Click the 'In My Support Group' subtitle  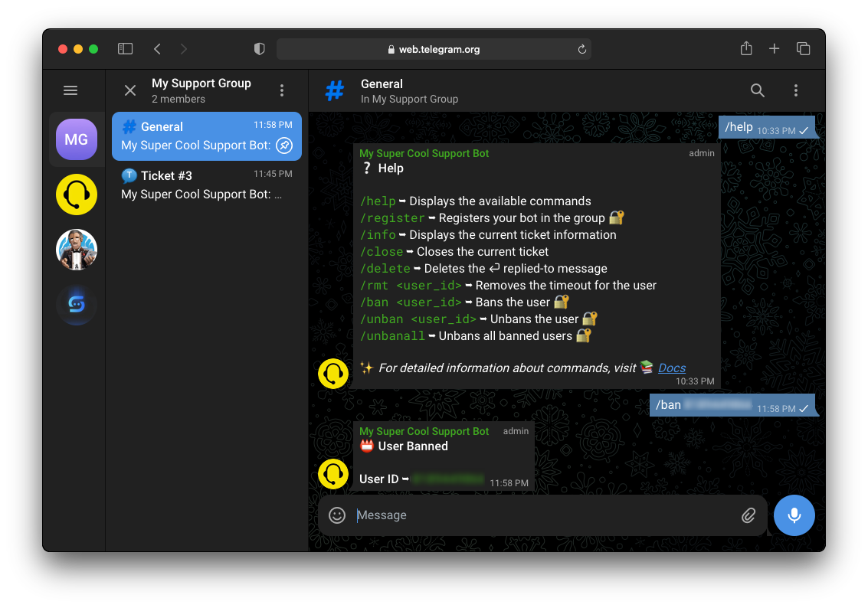click(410, 99)
